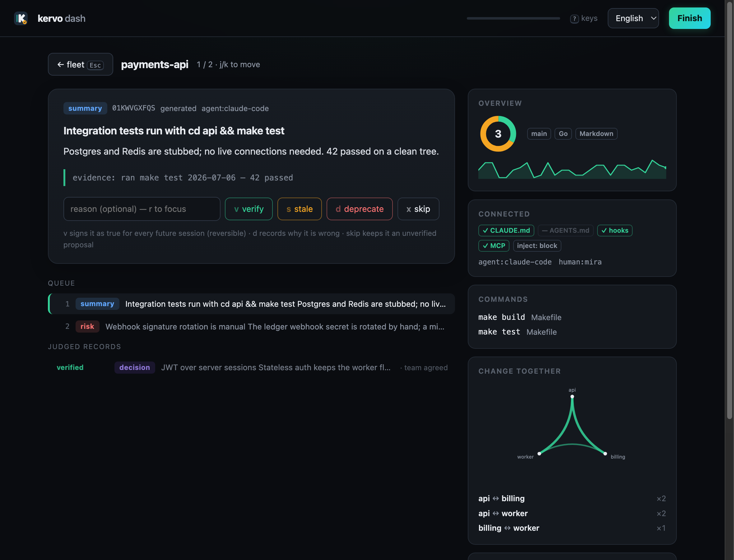Image resolution: width=734 pixels, height=560 pixels.
Task: Deprecate the current record
Action: click(x=360, y=209)
